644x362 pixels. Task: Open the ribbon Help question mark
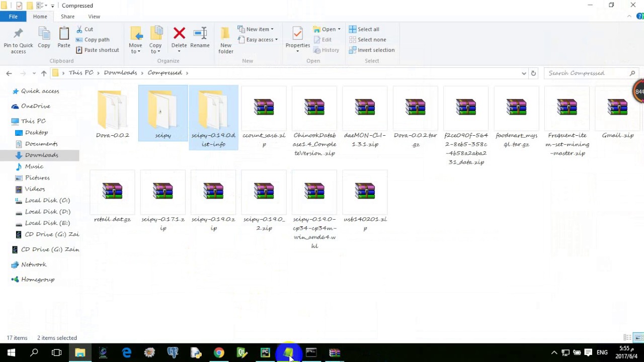click(640, 17)
